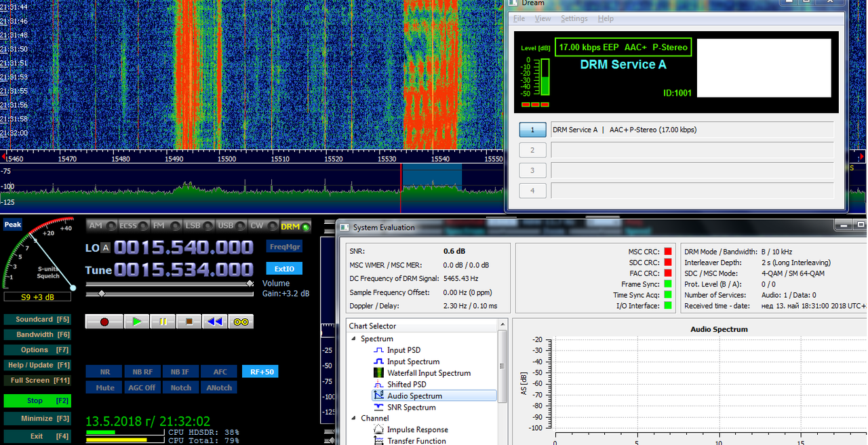The width and height of the screenshot is (868, 445).
Task: Collapse the Spectrum tree node
Action: (354, 338)
